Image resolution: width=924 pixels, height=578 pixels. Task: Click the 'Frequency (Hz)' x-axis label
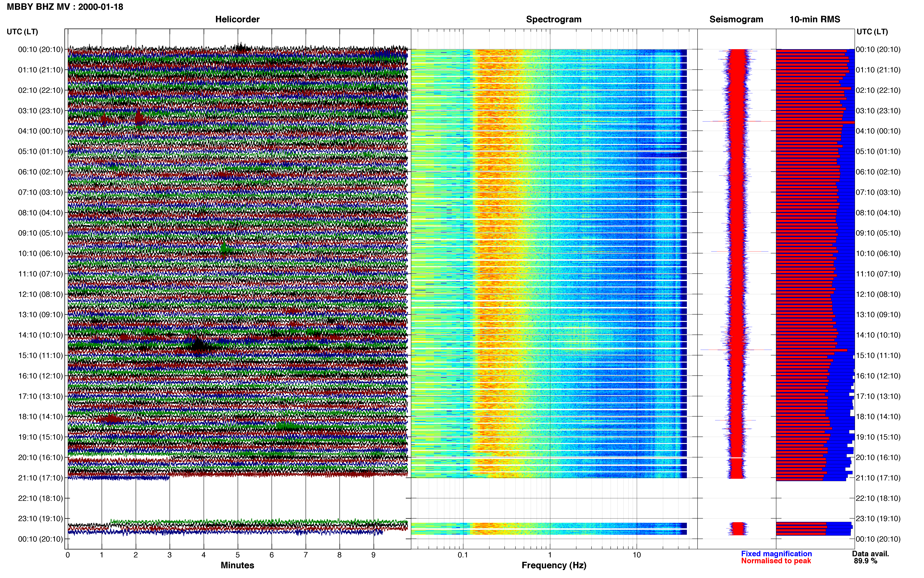pyautogui.click(x=554, y=565)
